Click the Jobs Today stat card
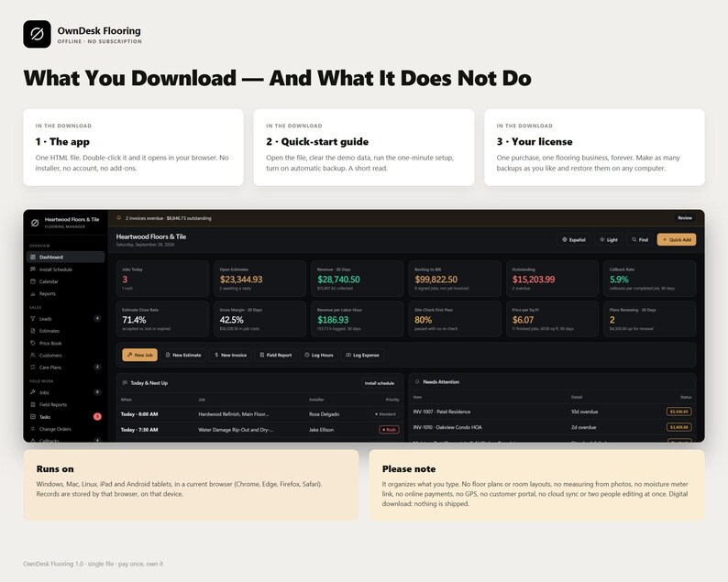This screenshot has width=728, height=582. [162, 279]
